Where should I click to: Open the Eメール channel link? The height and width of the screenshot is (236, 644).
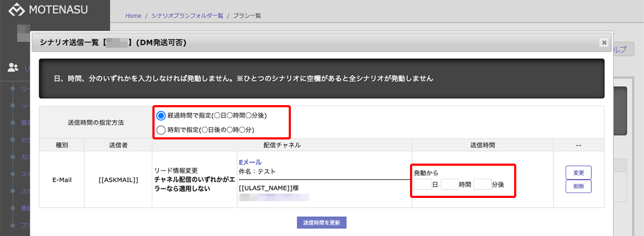click(249, 161)
